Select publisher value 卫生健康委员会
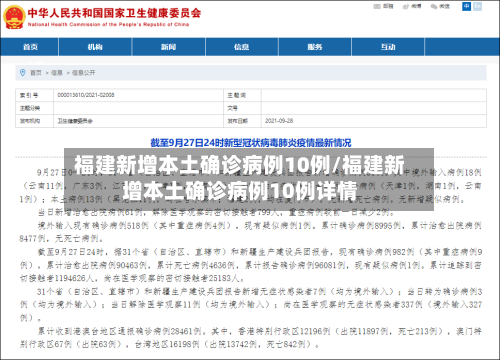The image size is (500, 360). pyautogui.click(x=75, y=121)
